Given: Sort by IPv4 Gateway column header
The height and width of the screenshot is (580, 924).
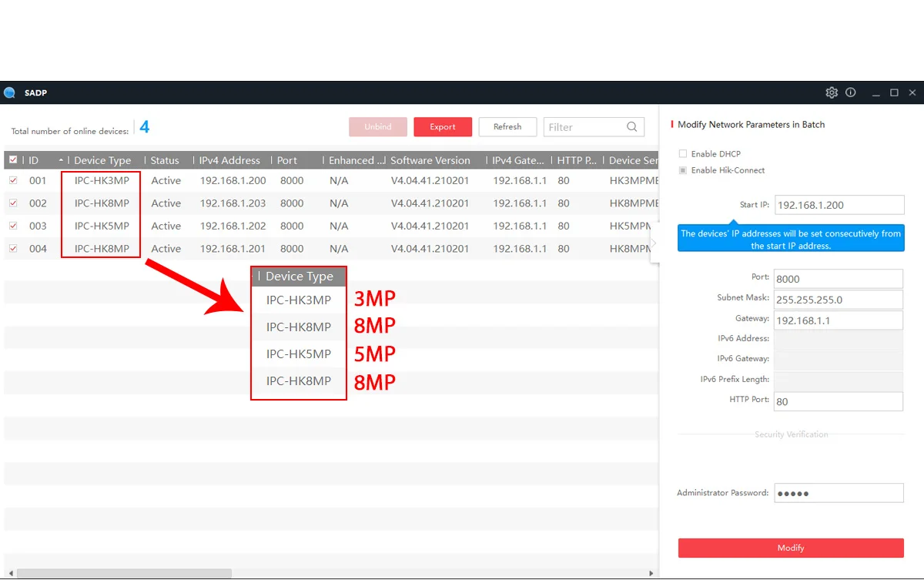Looking at the screenshot, I should click(519, 160).
